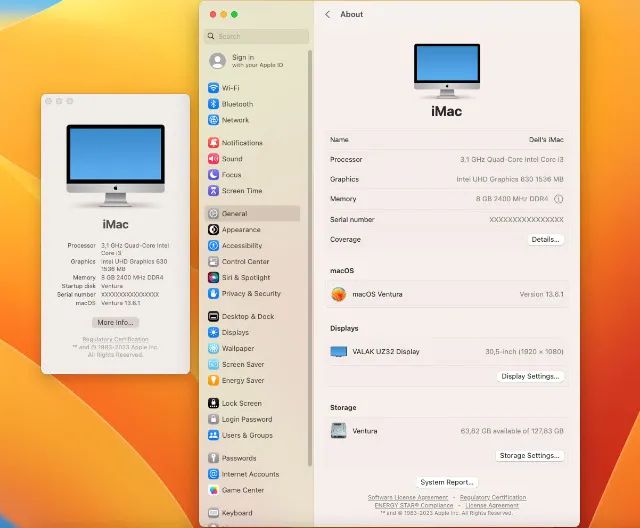Click the iMac image in About pane
Viewport: 640px width, 528px height.
[x=447, y=71]
